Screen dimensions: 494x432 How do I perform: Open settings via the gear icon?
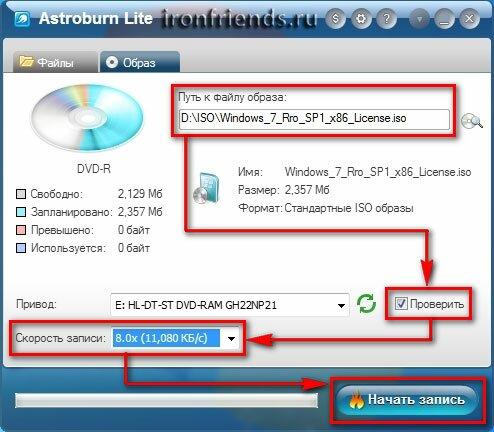click(361, 18)
